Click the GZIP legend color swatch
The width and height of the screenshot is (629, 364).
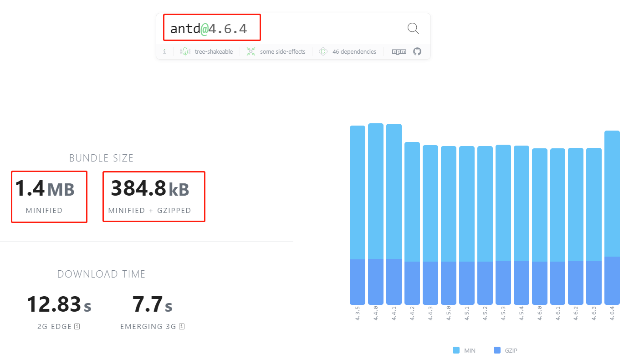pos(497,350)
